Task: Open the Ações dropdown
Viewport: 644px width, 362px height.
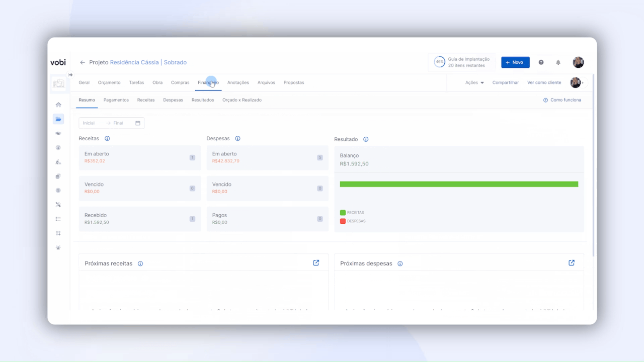Action: pyautogui.click(x=474, y=82)
